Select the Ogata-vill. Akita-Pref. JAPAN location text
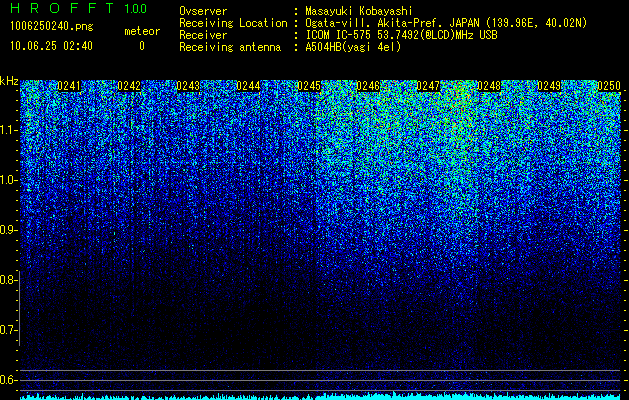Image resolution: width=629 pixels, height=400 pixels. pyautogui.click(x=446, y=23)
